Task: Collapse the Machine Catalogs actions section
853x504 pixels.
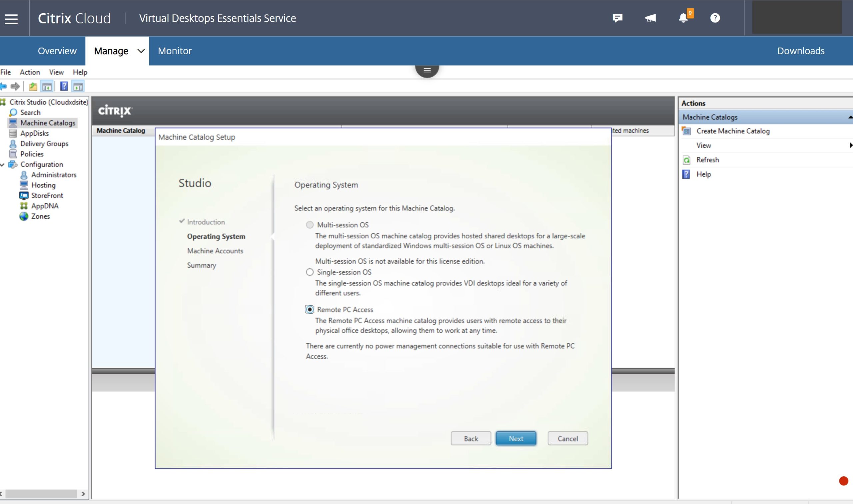Action: point(850,117)
